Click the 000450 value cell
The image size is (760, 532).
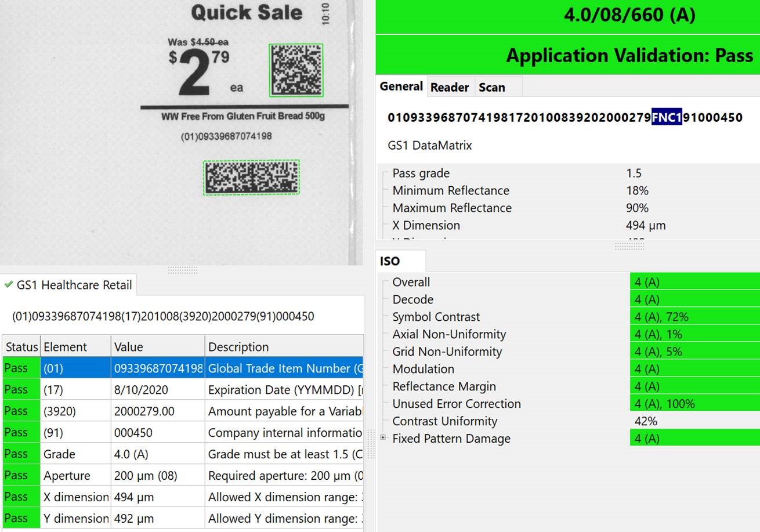[158, 433]
